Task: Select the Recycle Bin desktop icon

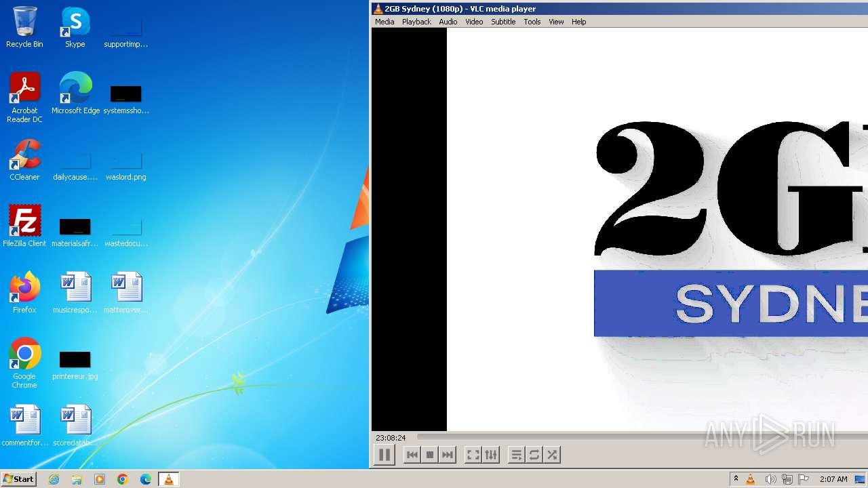Action: pyautogui.click(x=24, y=27)
